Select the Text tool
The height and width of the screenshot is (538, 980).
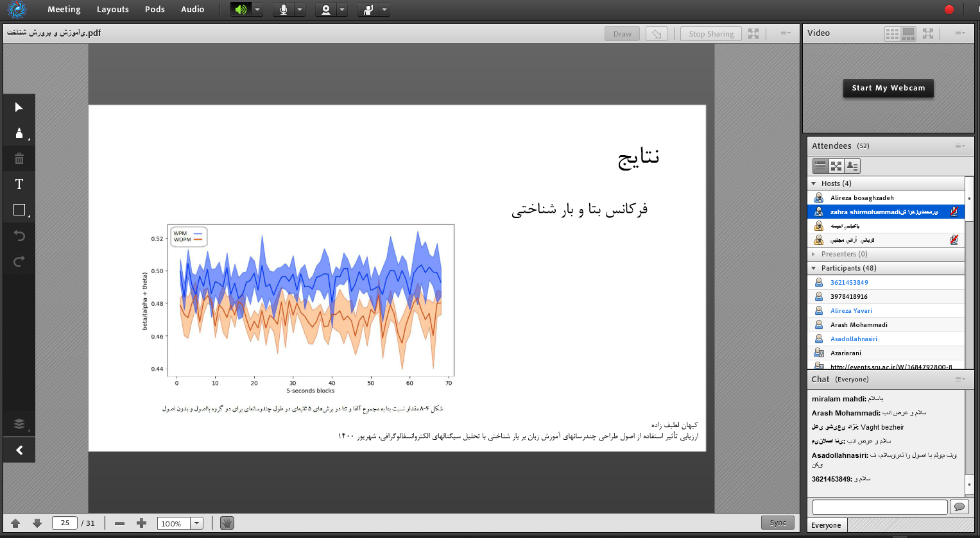point(19,184)
